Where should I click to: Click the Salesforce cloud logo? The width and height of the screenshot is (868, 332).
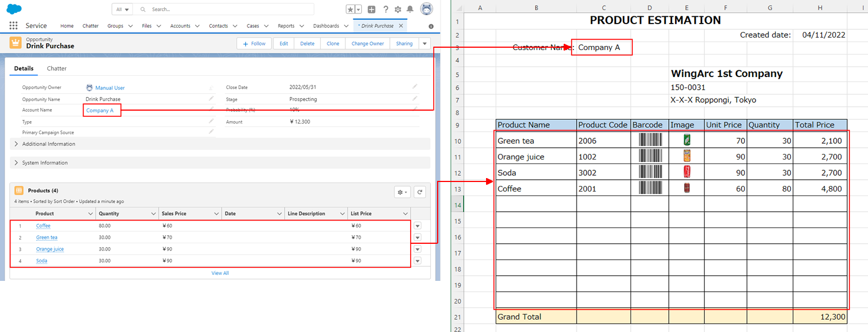point(15,9)
